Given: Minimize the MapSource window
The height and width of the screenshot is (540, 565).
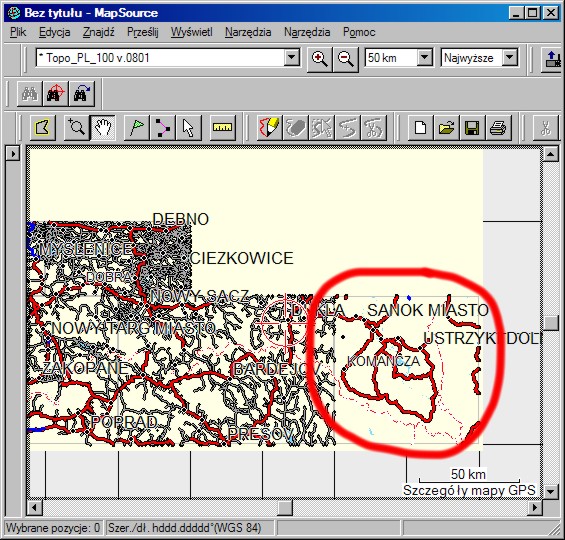Looking at the screenshot, I should click(x=516, y=13).
